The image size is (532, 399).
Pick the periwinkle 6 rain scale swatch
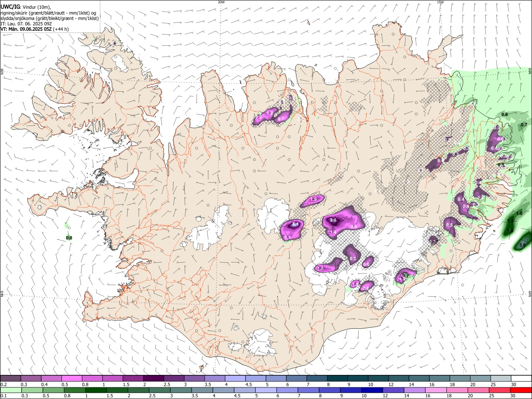(x=287, y=390)
